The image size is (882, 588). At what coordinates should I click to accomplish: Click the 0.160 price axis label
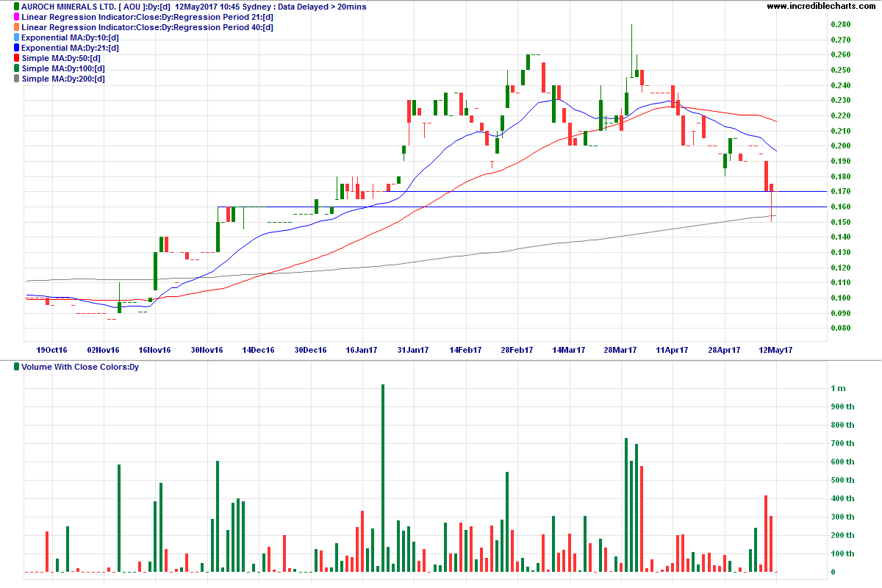coord(840,207)
